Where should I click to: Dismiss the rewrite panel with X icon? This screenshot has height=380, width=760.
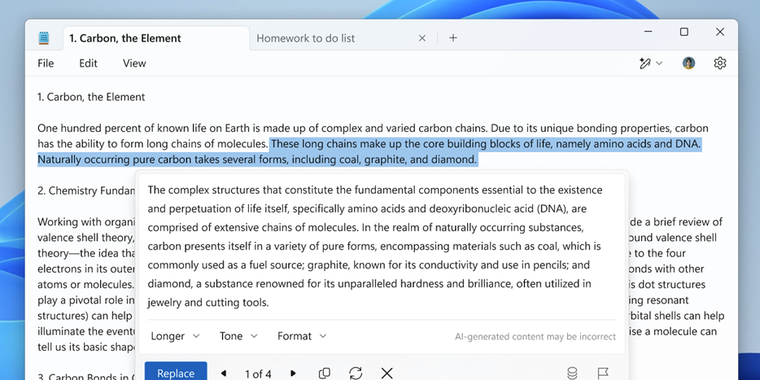point(387,373)
